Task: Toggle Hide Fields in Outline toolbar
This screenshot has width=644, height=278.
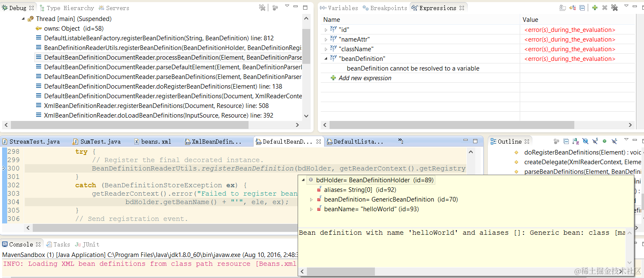Action: [585, 142]
